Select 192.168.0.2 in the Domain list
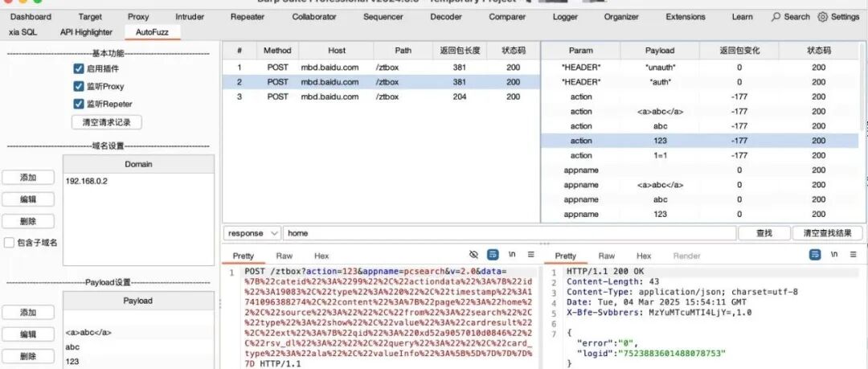Screen dimensions: 868x369 (x=138, y=181)
